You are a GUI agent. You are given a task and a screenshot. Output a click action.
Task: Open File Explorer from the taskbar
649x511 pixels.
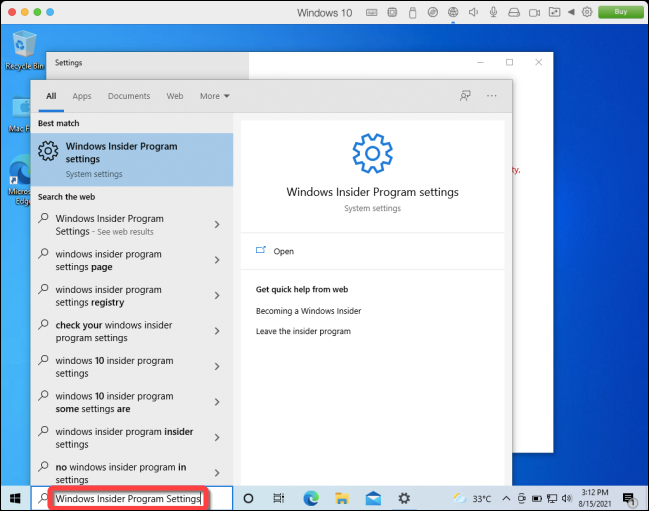341,498
